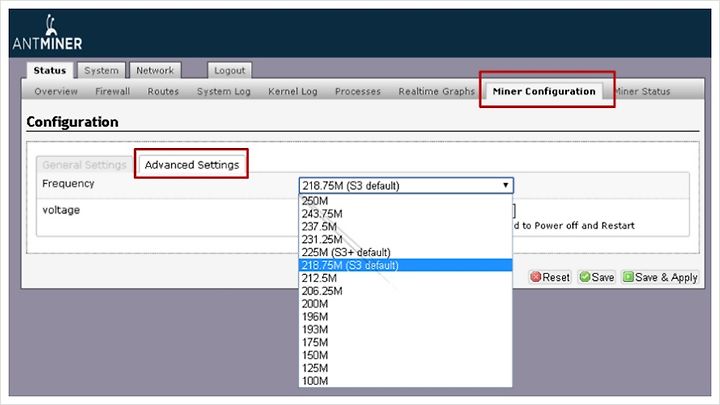Select 150M frequency option
The image size is (720, 405).
(405, 355)
